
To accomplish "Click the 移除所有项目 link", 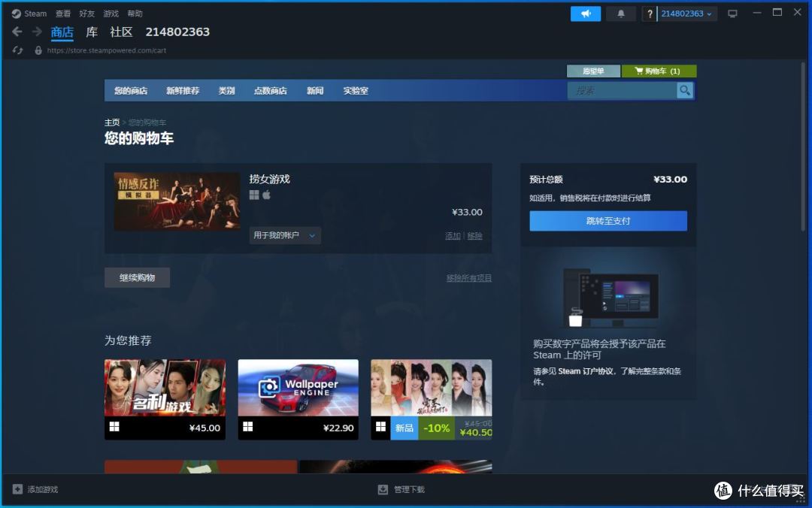I will (469, 278).
